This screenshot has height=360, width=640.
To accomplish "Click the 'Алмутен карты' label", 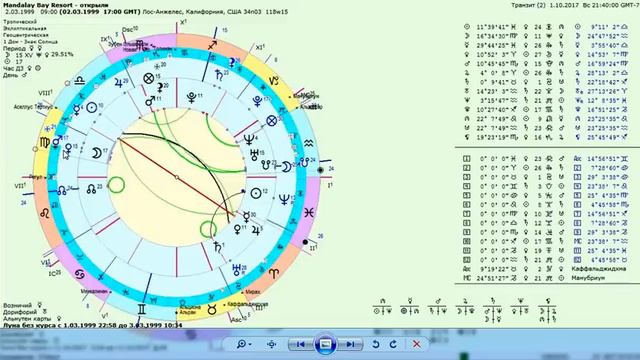I will 27,318.
